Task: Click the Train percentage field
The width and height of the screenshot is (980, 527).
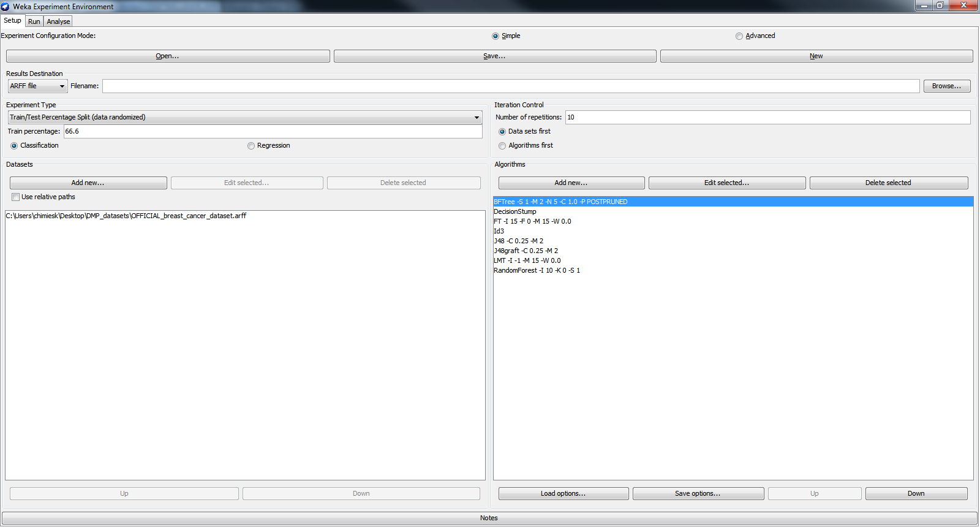Action: [x=273, y=131]
